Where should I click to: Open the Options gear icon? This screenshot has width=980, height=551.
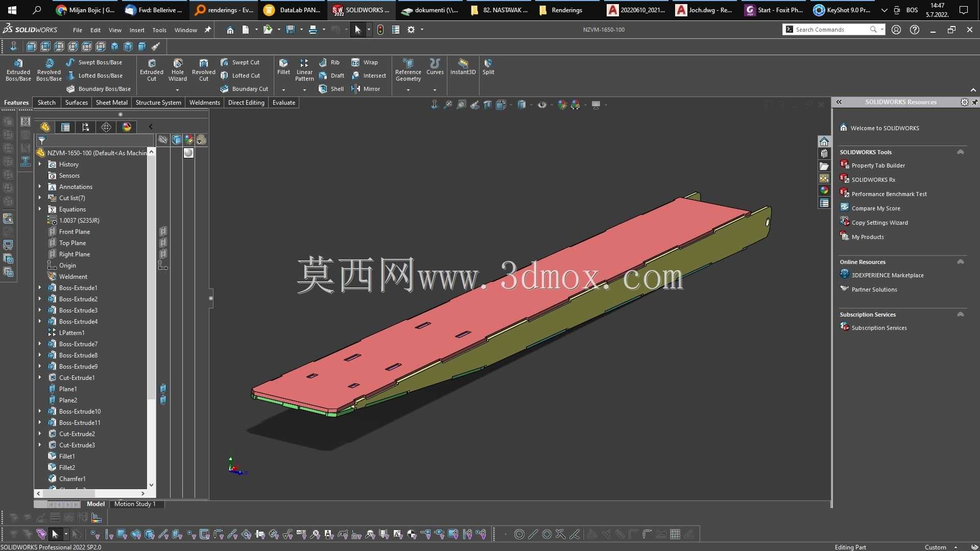pos(411,30)
